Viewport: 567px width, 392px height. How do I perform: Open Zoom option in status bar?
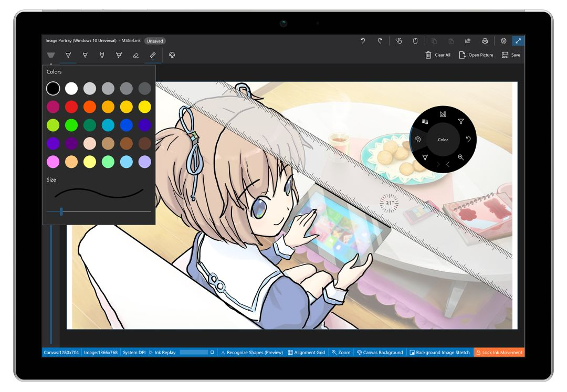(x=341, y=352)
